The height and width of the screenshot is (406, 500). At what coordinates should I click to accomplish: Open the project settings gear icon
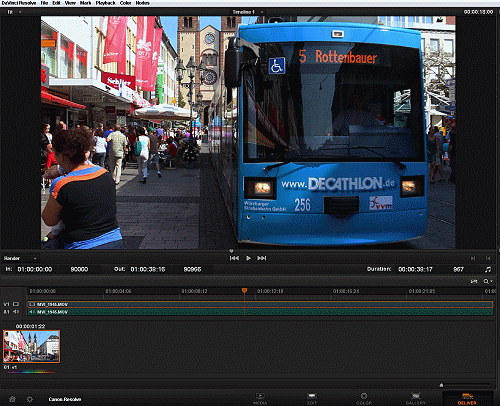[29, 399]
